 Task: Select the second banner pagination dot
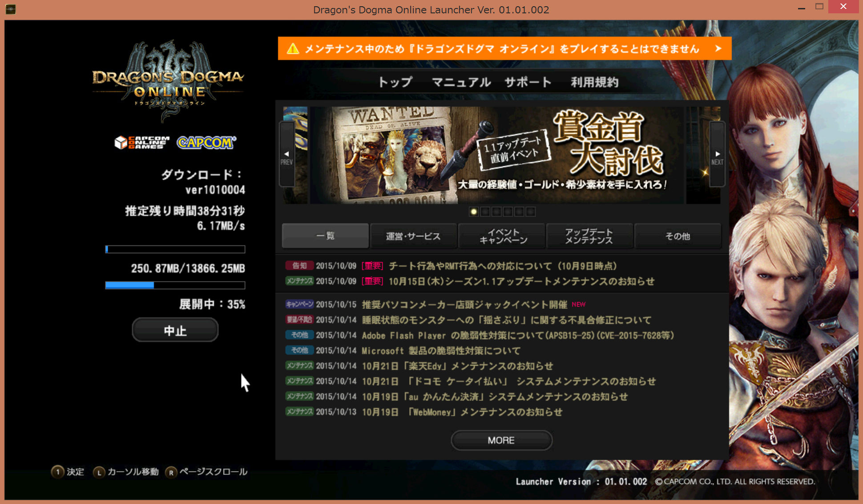(485, 212)
